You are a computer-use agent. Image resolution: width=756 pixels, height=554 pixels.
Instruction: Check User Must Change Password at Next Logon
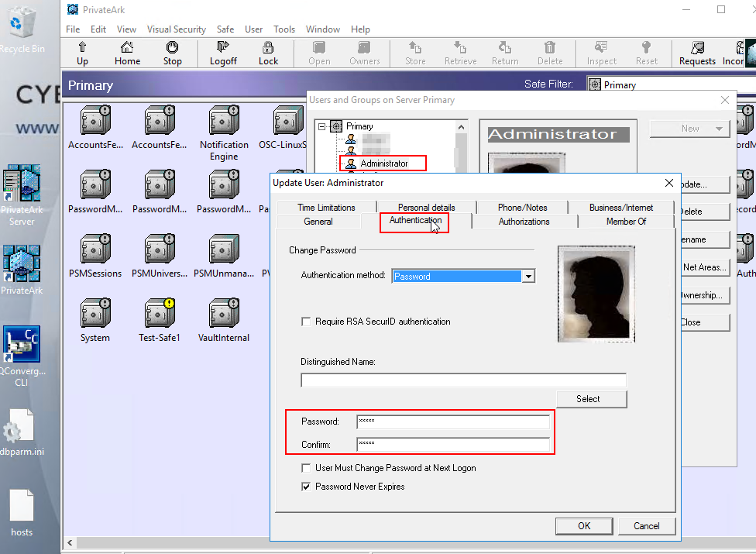pyautogui.click(x=306, y=468)
